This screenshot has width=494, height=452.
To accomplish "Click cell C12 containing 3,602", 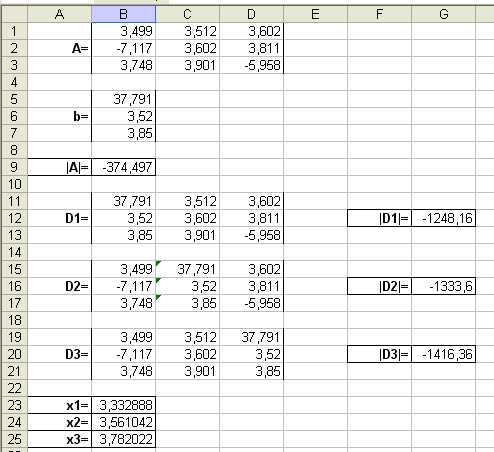I will [187, 218].
